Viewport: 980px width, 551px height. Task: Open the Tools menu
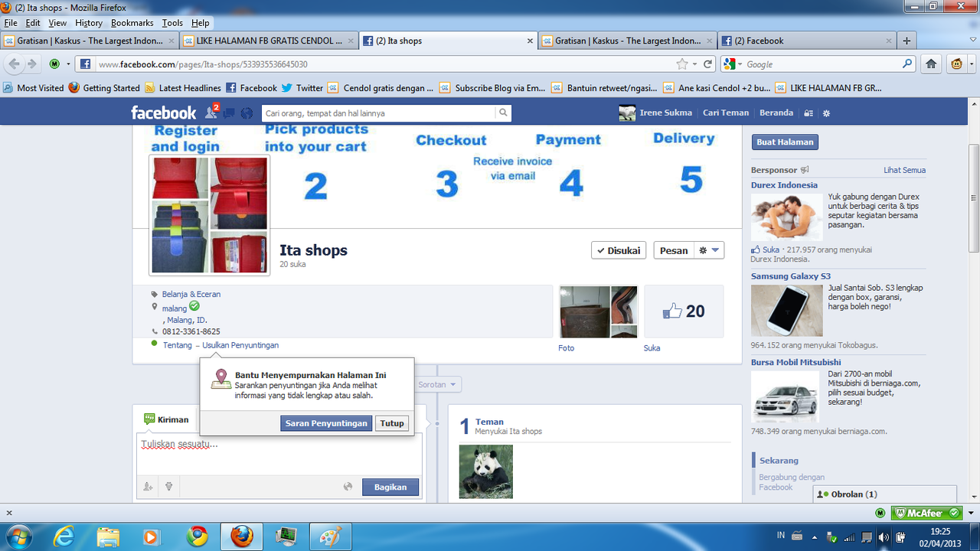pos(172,23)
